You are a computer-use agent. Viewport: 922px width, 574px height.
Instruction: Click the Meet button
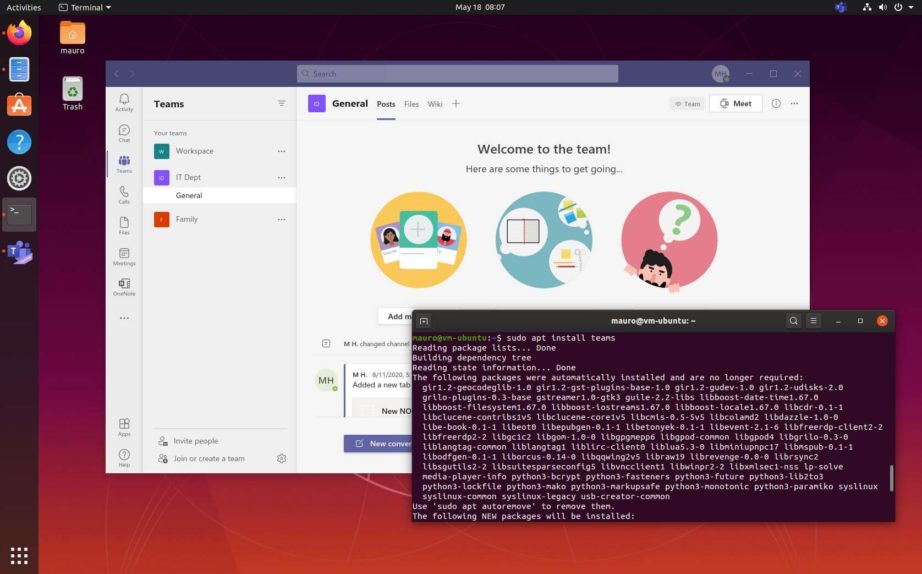click(x=736, y=104)
